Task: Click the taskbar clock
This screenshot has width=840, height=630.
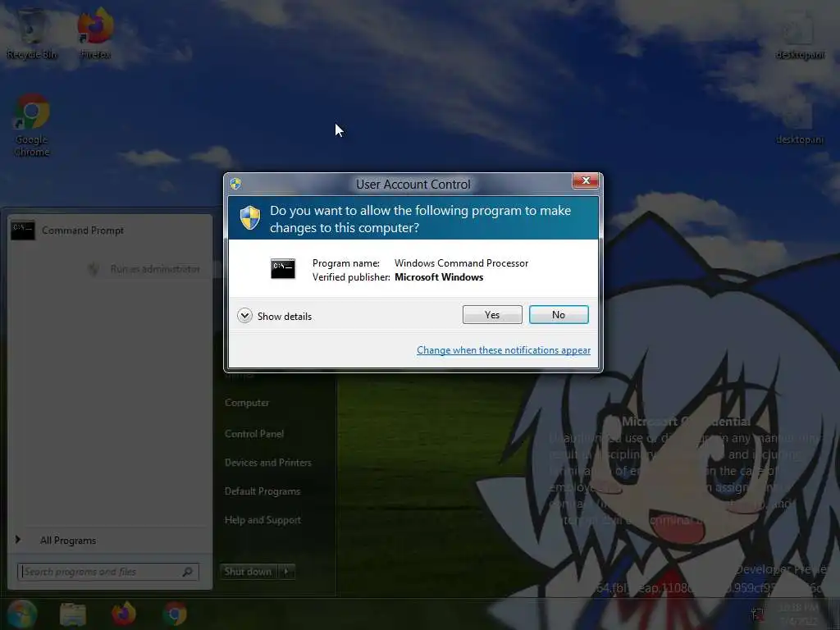Action: (x=798, y=614)
